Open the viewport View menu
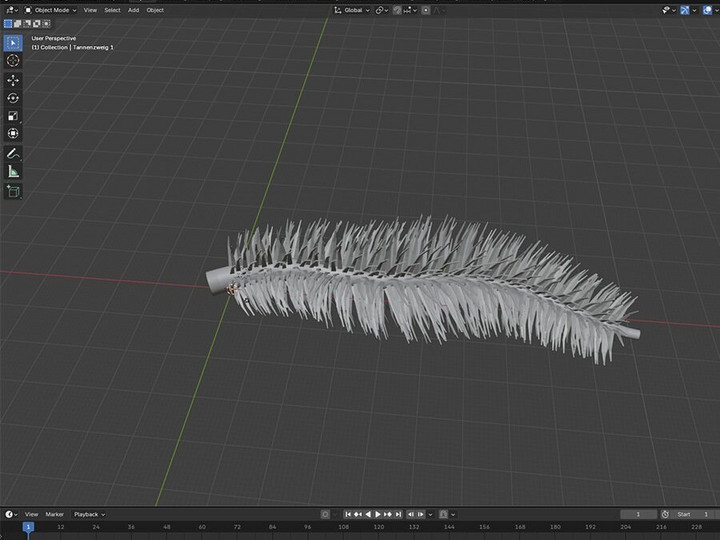Image resolution: width=720 pixels, height=540 pixels. [x=90, y=10]
